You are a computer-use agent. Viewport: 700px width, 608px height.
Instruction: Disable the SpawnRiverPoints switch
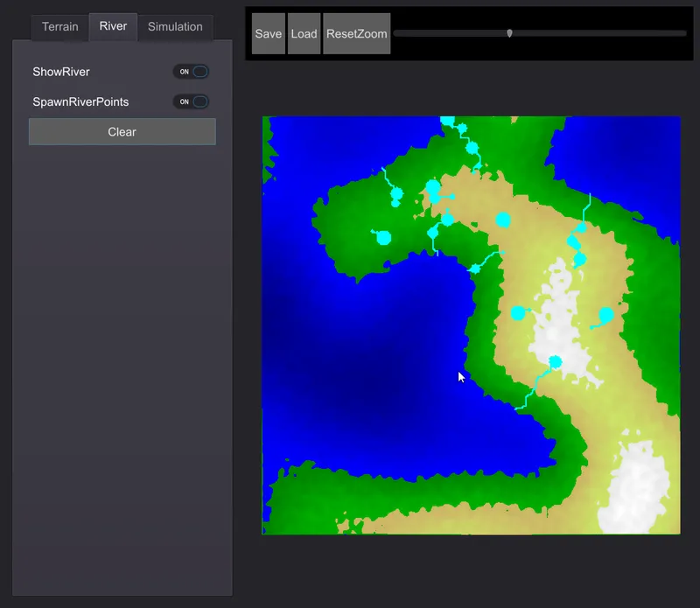191,101
